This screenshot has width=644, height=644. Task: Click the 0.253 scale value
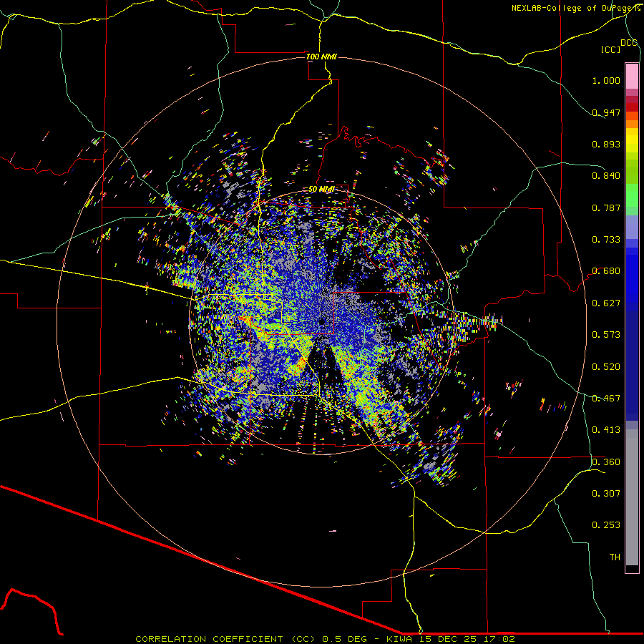coord(606,525)
